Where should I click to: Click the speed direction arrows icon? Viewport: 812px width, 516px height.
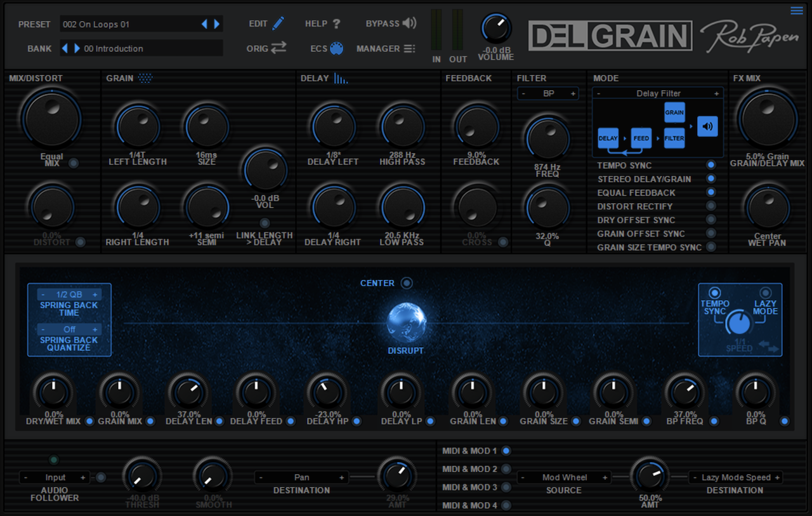pos(768,347)
